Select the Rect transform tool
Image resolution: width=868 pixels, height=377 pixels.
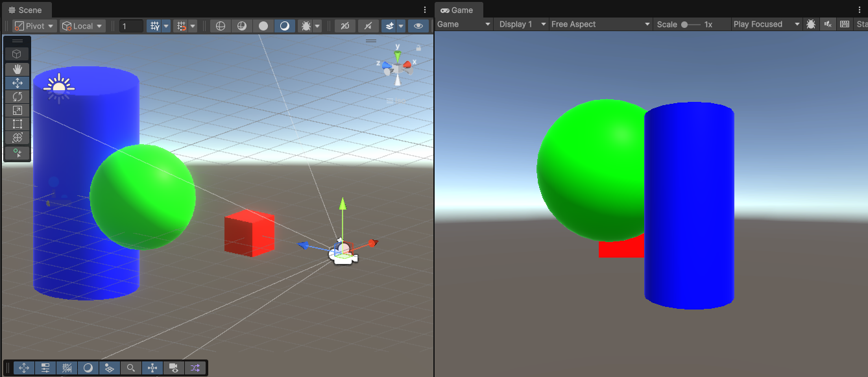(18, 124)
